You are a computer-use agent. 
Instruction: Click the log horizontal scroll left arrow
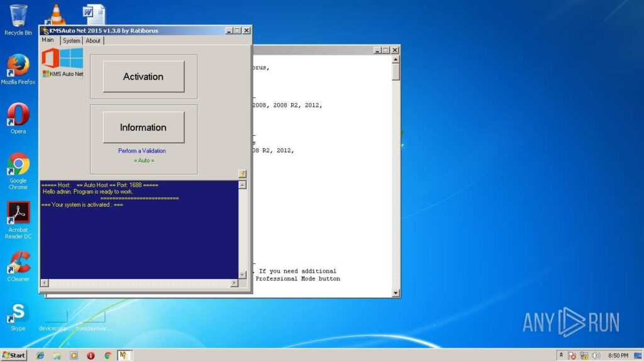[x=45, y=283]
